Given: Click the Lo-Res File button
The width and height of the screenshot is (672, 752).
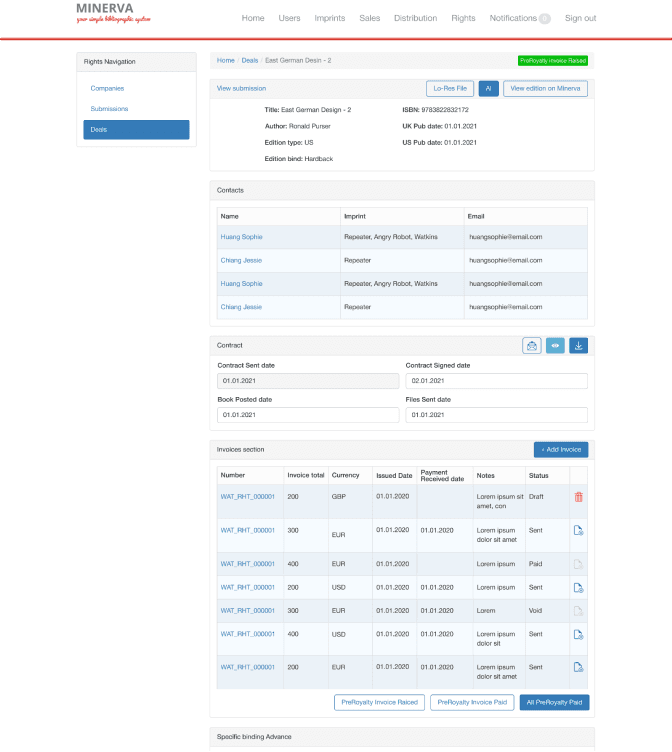Looking at the screenshot, I should 449,88.
